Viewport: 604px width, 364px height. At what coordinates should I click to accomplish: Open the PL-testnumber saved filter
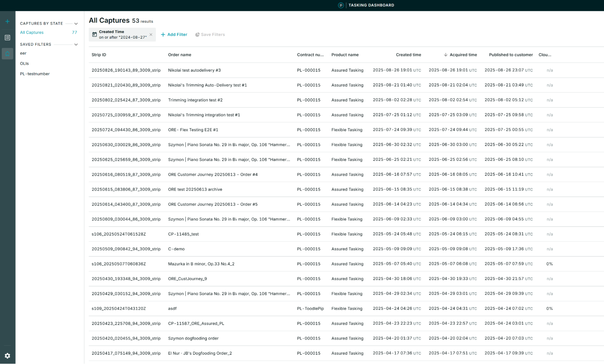(x=35, y=74)
